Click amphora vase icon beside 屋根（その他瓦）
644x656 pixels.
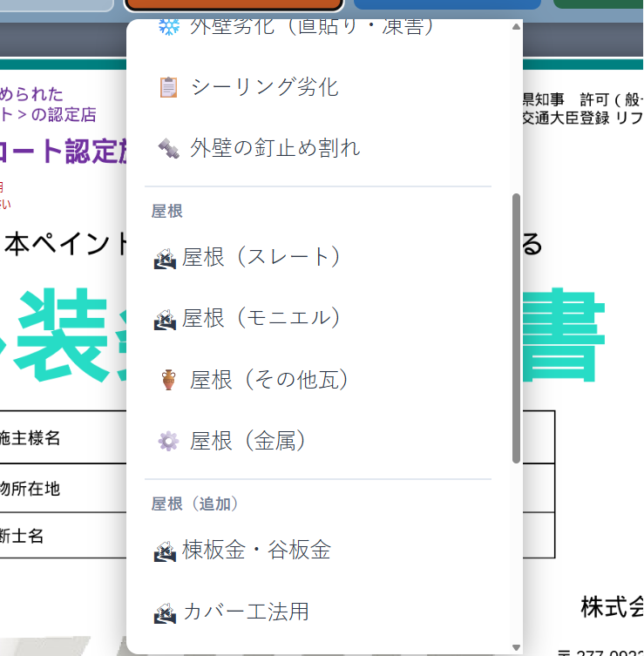(169, 380)
